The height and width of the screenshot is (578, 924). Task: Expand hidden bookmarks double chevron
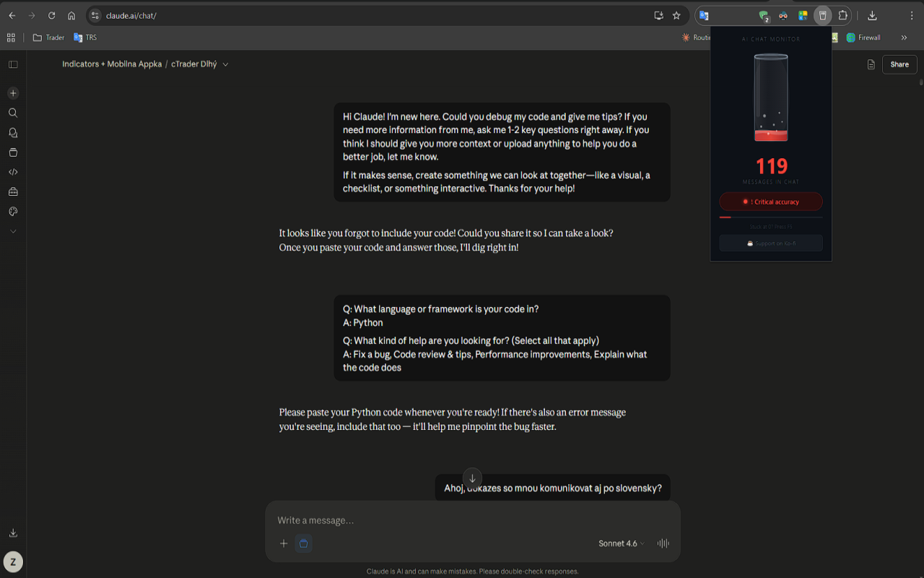[904, 38]
